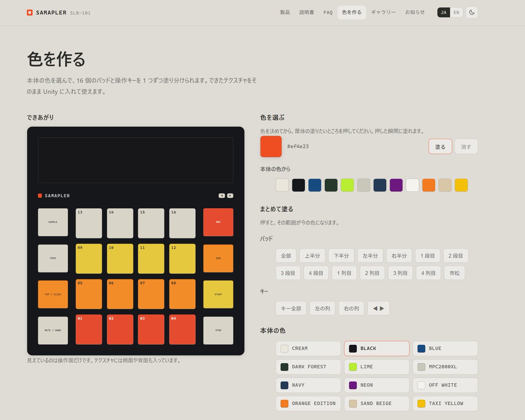Click the 左の列 key button

(322, 308)
